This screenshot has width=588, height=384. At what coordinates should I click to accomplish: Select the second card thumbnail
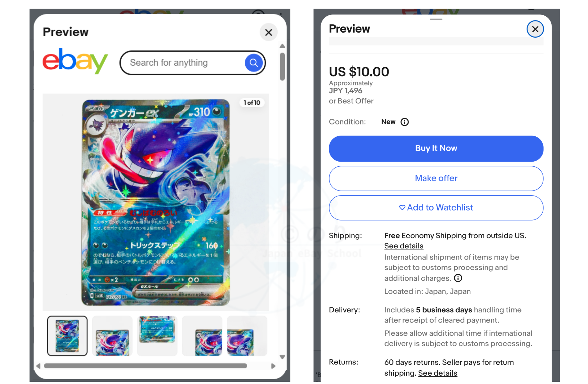pos(112,336)
